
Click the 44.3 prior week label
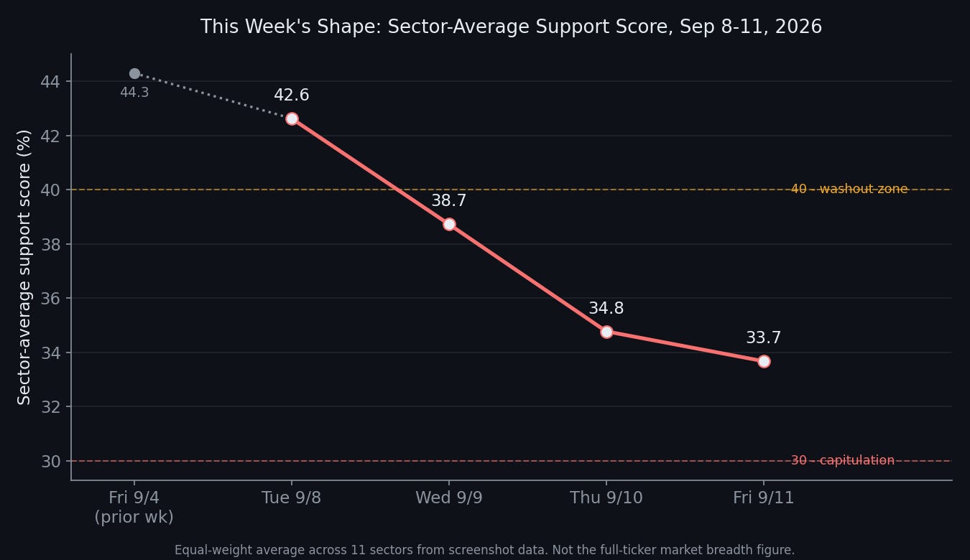(134, 93)
